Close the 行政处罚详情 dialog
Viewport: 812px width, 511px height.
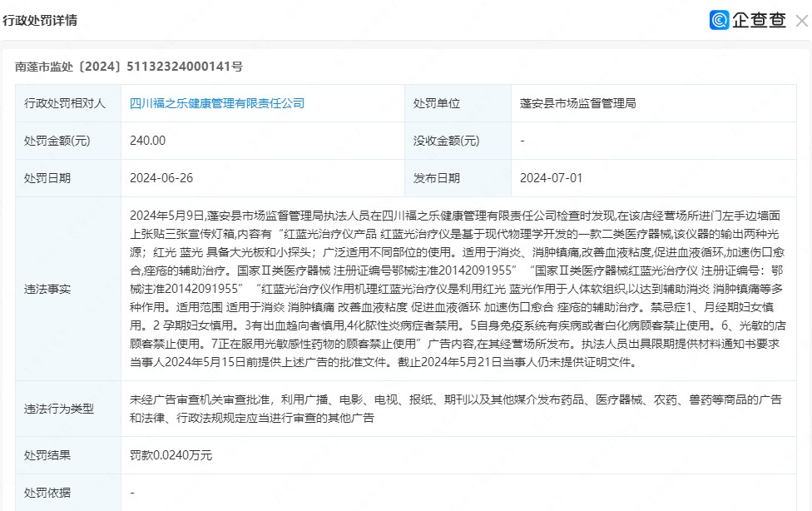801,21
